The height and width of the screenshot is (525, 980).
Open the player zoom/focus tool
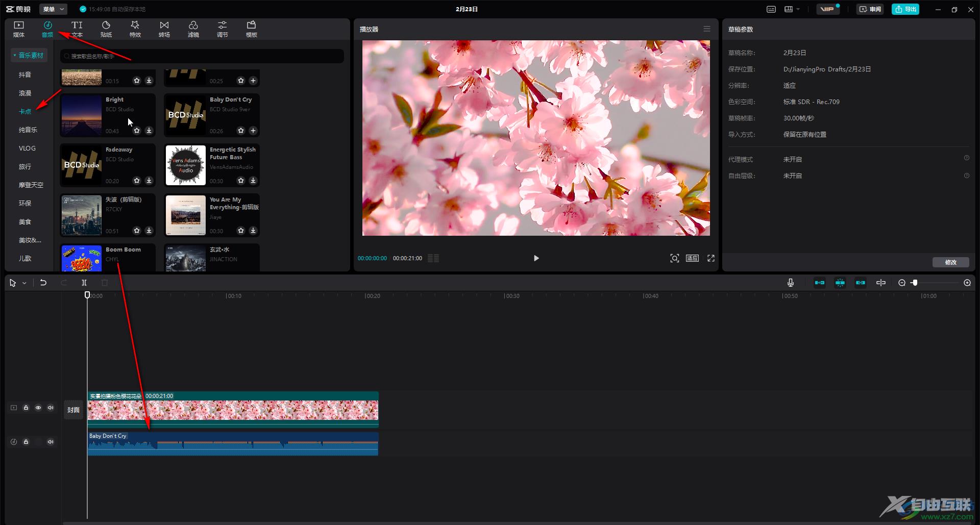point(675,258)
